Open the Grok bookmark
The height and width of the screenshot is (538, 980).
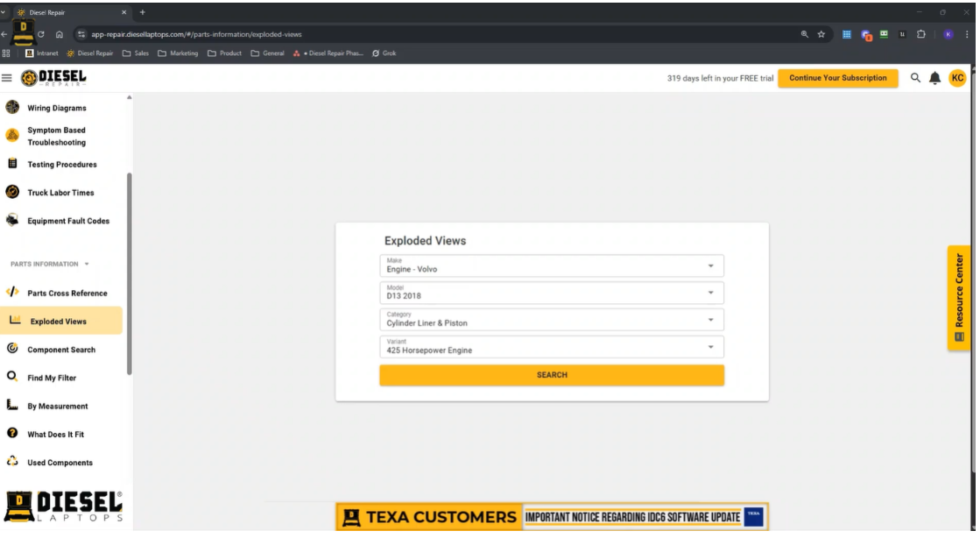[x=384, y=53]
